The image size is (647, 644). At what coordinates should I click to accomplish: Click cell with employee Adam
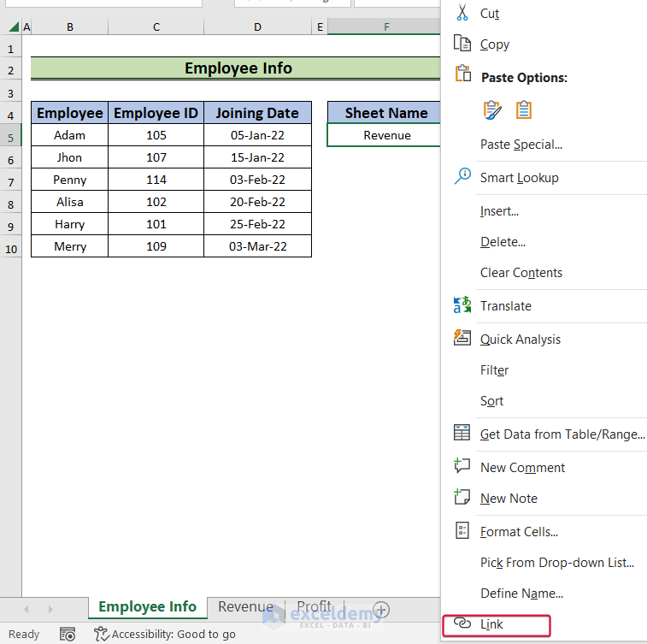click(x=70, y=135)
